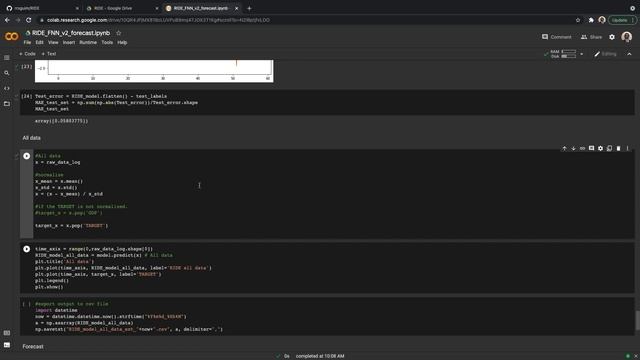Click the RAM usage bar indicator
The height and width of the screenshot is (360, 640).
569,51
